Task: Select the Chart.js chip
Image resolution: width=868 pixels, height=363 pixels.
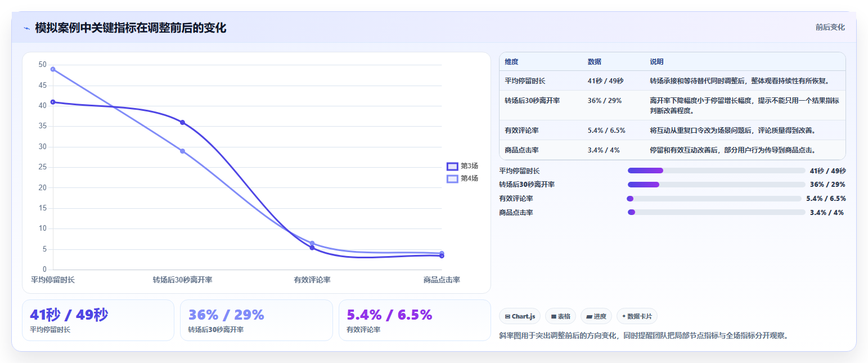Action: click(x=520, y=316)
